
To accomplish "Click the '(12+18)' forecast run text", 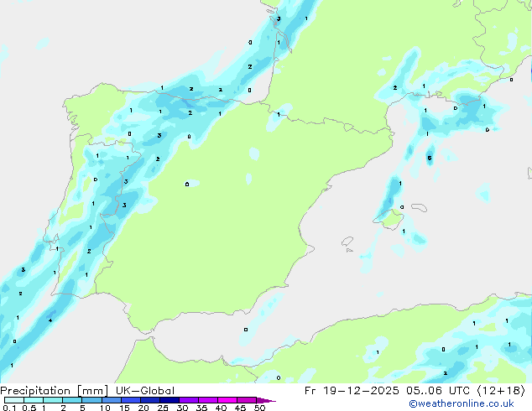I will (501, 391).
